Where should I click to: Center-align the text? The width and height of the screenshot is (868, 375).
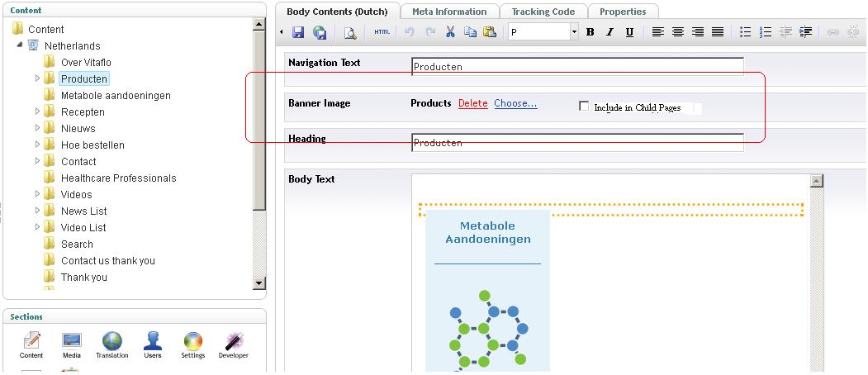[x=677, y=32]
